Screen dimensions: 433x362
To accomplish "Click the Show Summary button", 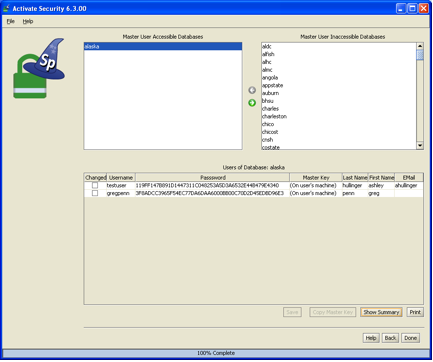I will click(381, 312).
